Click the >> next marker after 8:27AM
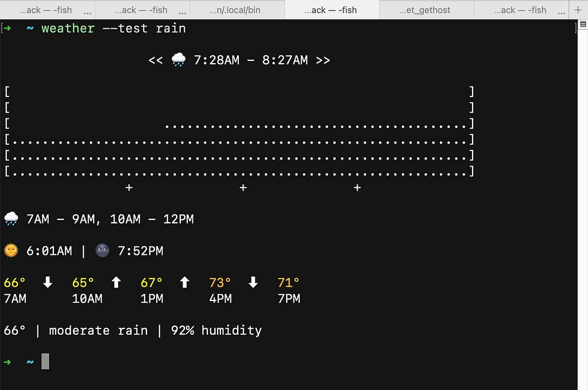The height and width of the screenshot is (390, 588). pos(323,60)
